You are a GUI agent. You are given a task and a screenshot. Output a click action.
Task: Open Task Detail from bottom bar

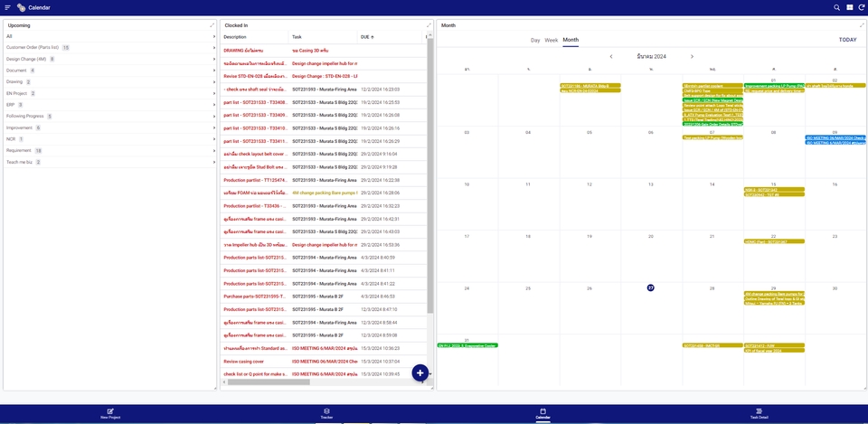pos(759,413)
